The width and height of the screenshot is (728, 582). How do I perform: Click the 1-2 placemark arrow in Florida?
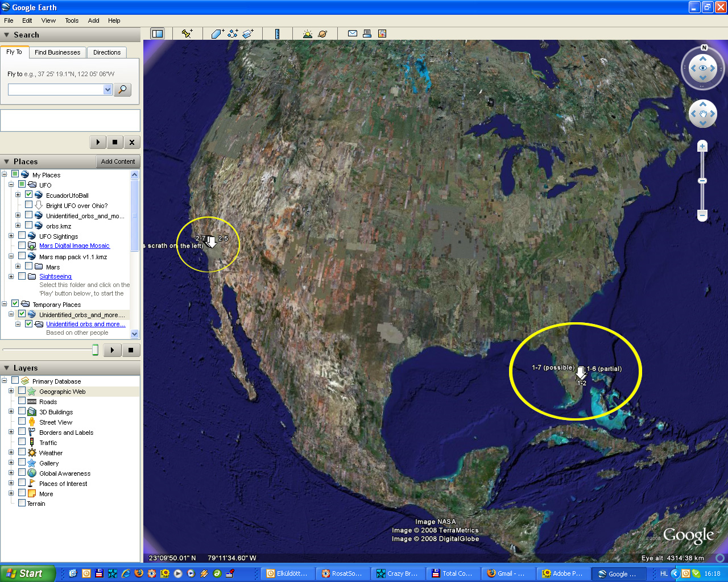click(581, 373)
